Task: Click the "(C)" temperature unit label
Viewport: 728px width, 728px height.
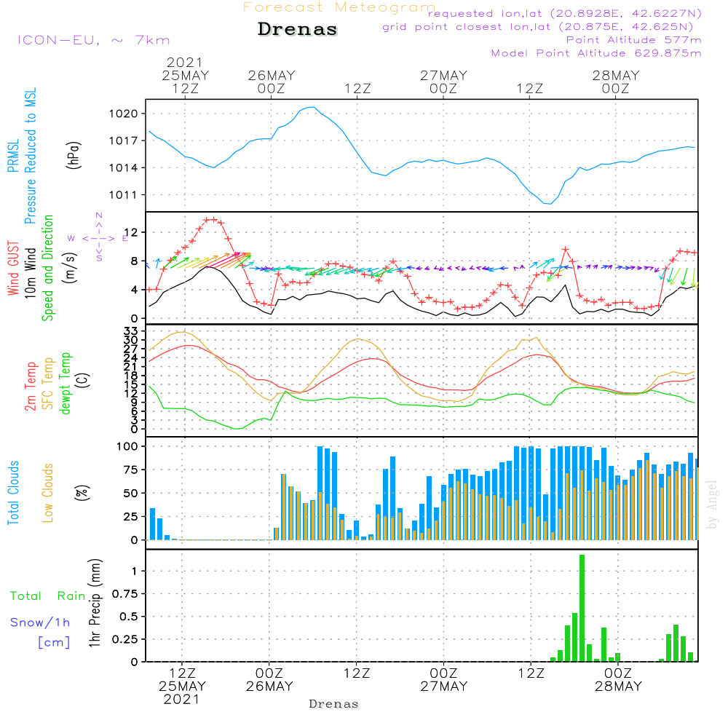Action: tap(83, 380)
